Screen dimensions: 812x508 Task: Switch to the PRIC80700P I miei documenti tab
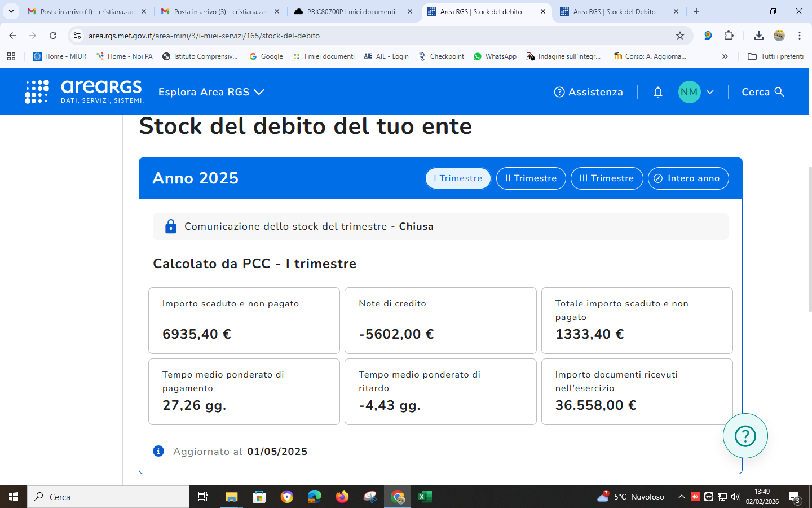(351, 11)
